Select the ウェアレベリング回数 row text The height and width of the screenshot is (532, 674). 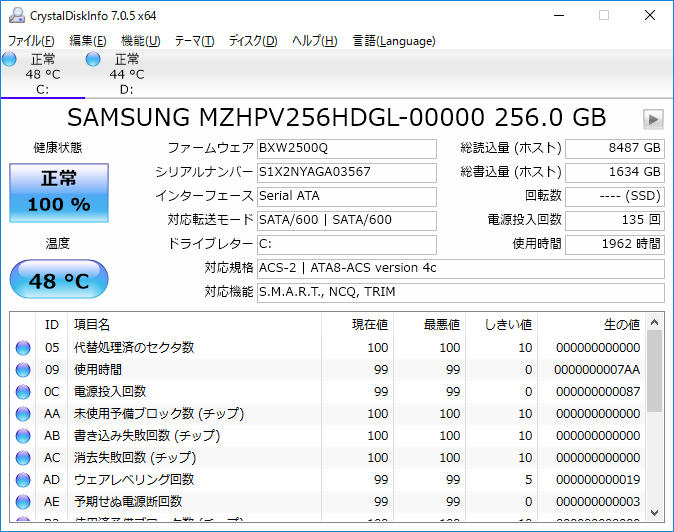[134, 480]
